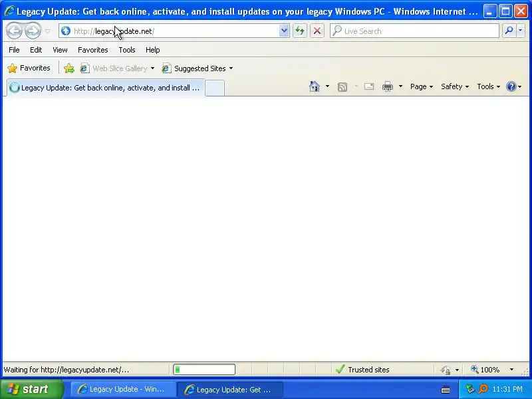
Task: Click the RSS feeds icon
Action: pyautogui.click(x=342, y=87)
